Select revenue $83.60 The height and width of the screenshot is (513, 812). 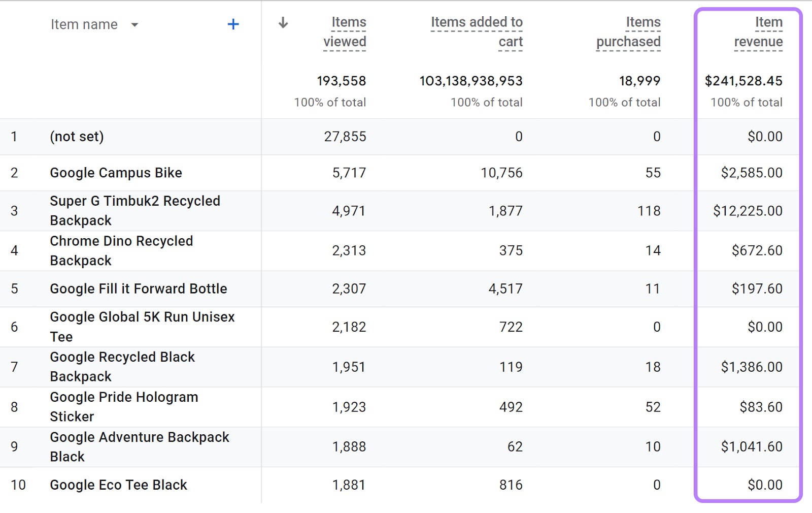point(761,407)
